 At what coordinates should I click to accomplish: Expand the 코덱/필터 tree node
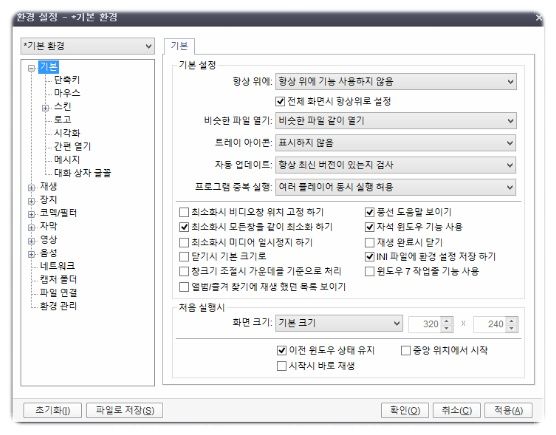[x=32, y=214]
